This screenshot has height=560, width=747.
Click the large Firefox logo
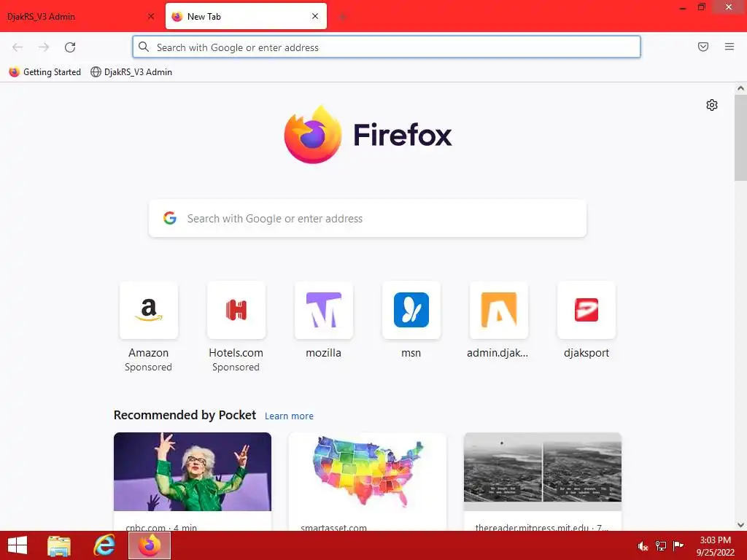click(312, 134)
